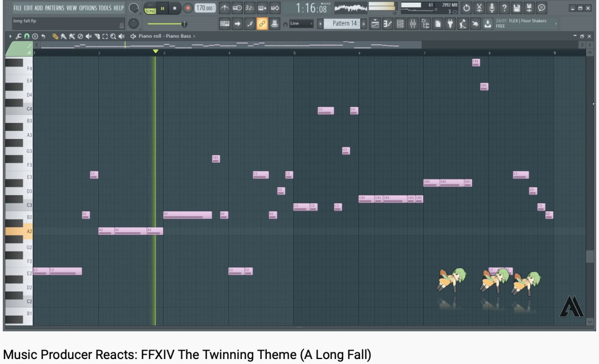The height and width of the screenshot is (364, 599).
Task: Open the piano roll wrench tools icon
Action: tap(18, 36)
